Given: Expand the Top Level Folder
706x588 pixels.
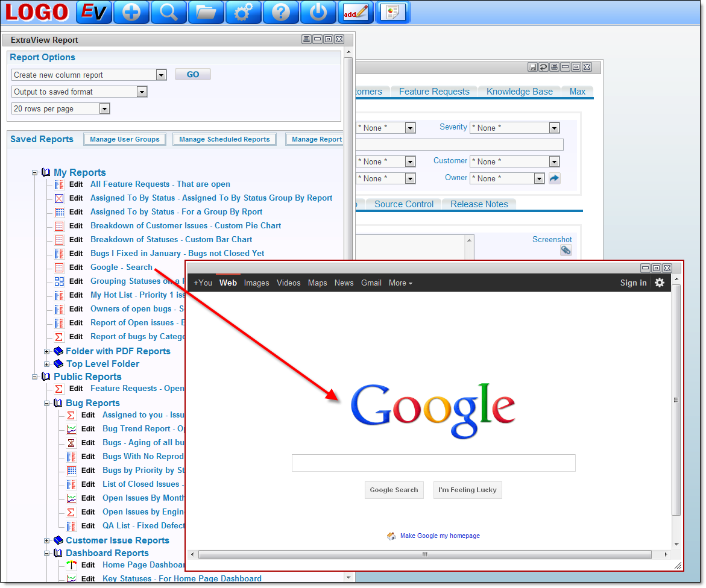Looking at the screenshot, I should 47,364.
